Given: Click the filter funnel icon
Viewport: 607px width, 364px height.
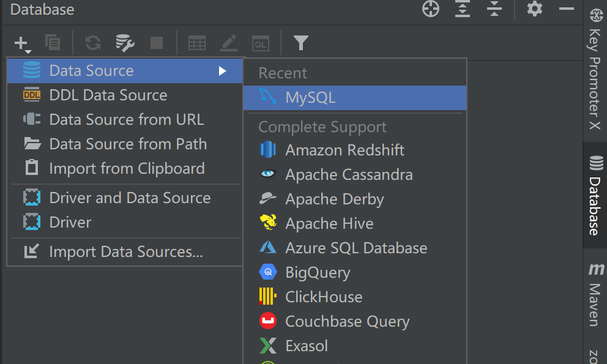Looking at the screenshot, I should click(300, 43).
